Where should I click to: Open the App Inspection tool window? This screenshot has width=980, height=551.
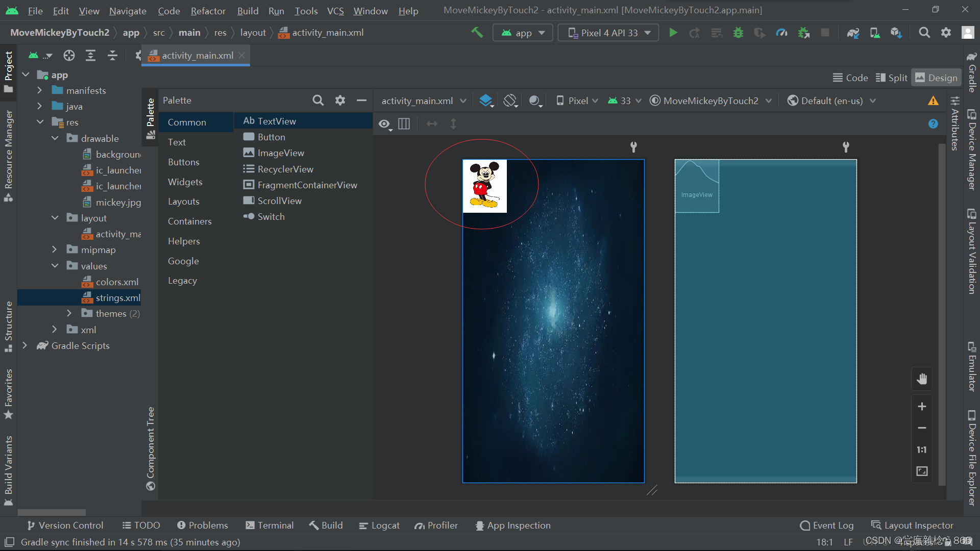pos(513,525)
